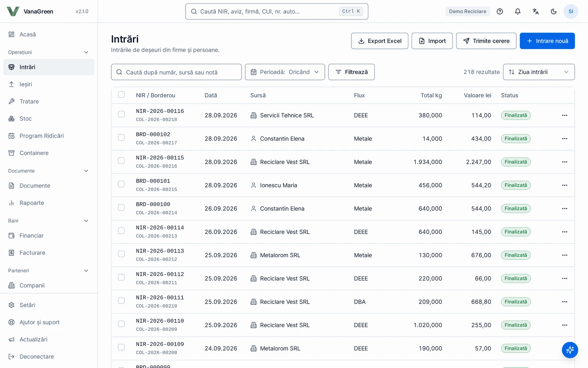
Task: Open the Perioadă Oricând dropdown
Action: pyautogui.click(x=285, y=72)
